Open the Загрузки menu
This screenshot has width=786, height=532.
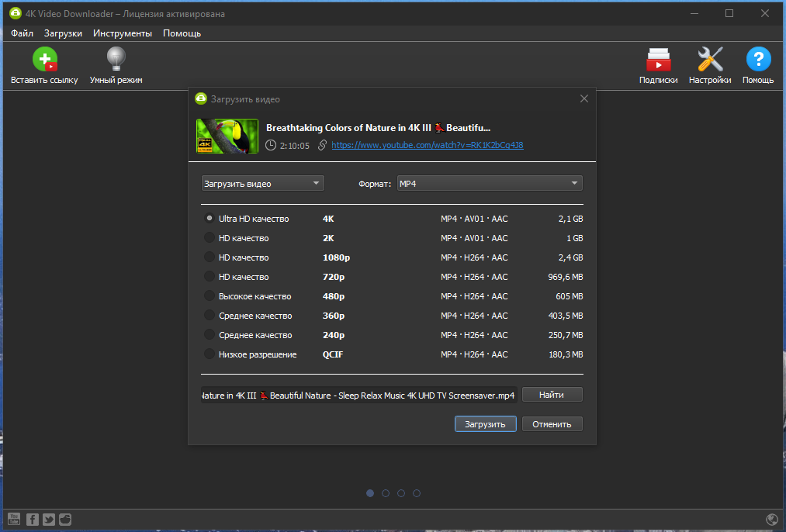(63, 33)
